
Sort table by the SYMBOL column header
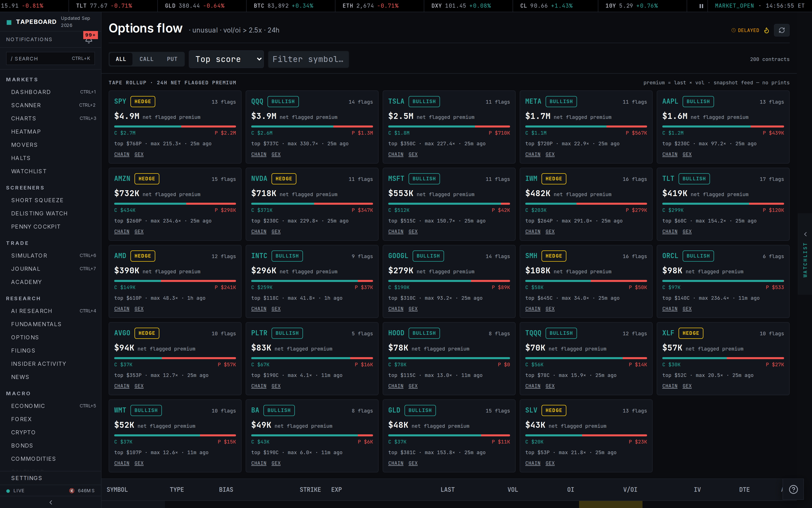pos(117,490)
